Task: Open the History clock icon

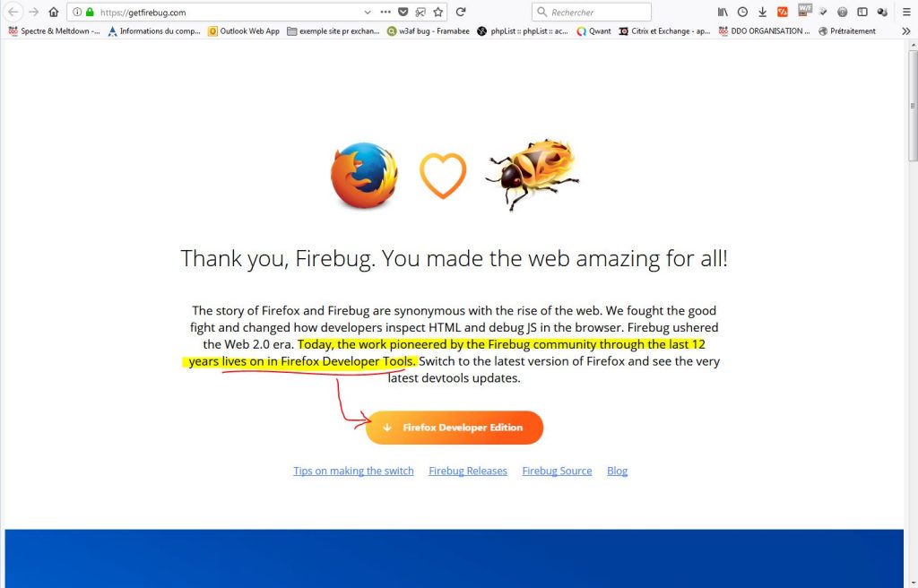Action: pyautogui.click(x=742, y=12)
